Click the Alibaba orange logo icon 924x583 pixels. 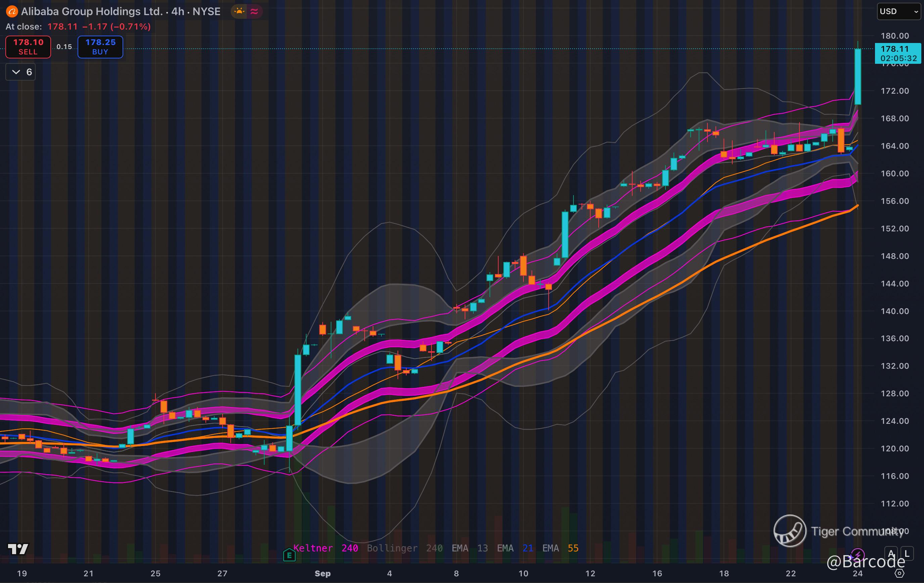coord(12,11)
